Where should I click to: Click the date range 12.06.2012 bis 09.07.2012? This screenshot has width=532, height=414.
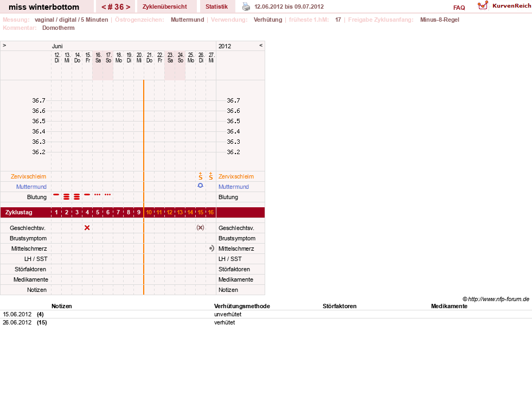[289, 7]
